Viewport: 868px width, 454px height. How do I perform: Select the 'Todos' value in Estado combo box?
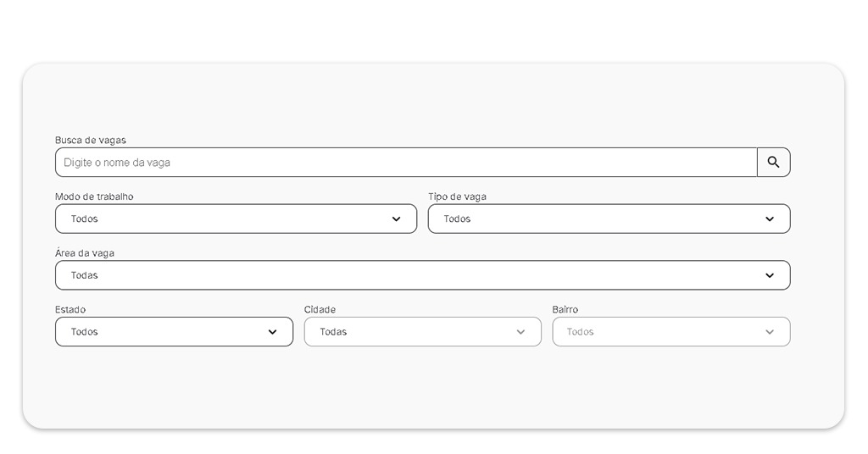pos(85,332)
